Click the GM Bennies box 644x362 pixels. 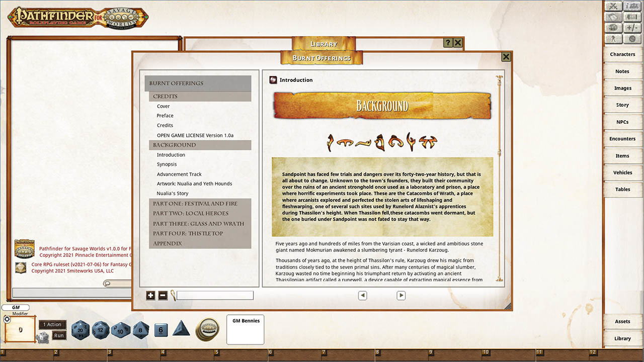click(246, 330)
